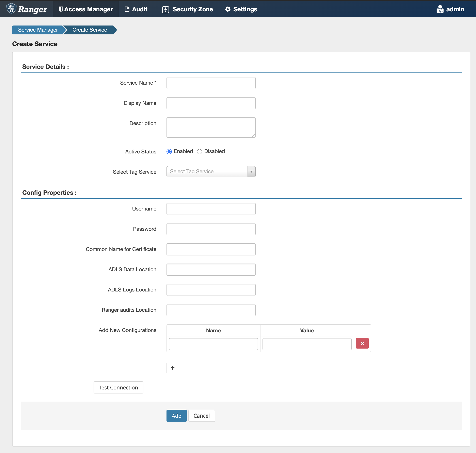Add a new configuration row with plus icon

coord(173,368)
